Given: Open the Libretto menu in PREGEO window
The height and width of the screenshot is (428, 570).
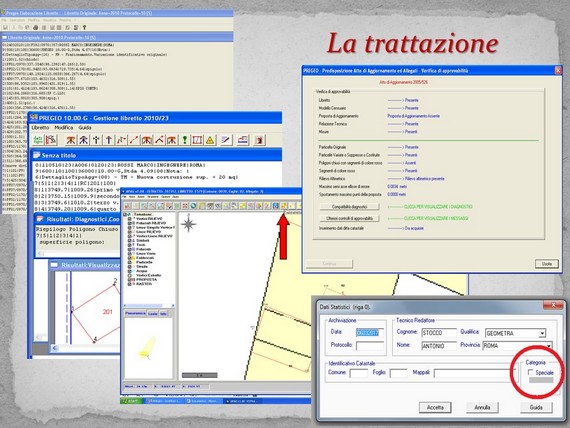Looking at the screenshot, I should click(x=40, y=128).
